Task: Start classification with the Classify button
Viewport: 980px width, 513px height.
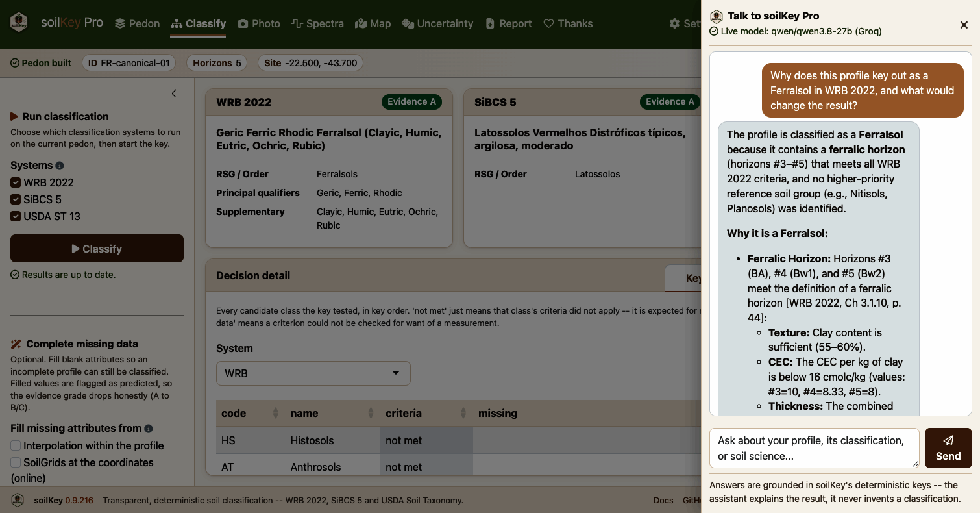Action: (x=97, y=249)
